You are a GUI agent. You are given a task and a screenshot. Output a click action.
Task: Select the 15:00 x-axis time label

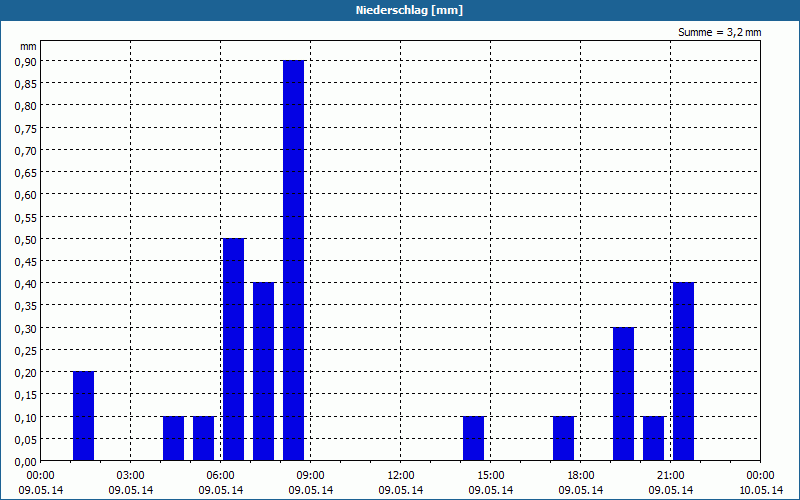(491, 476)
